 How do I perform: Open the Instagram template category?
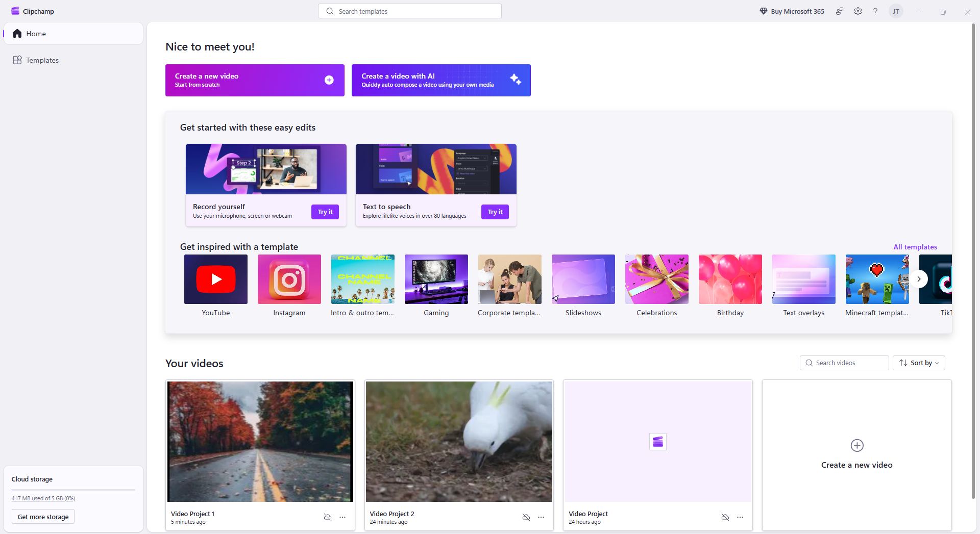point(289,286)
